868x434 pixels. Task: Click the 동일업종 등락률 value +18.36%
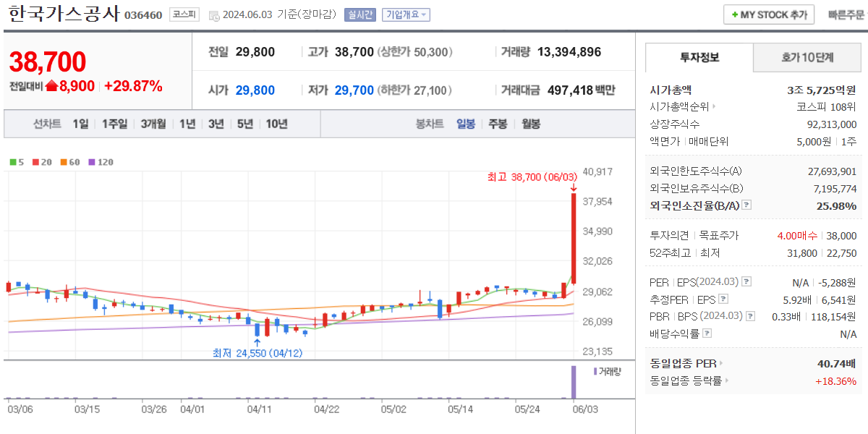(x=836, y=380)
